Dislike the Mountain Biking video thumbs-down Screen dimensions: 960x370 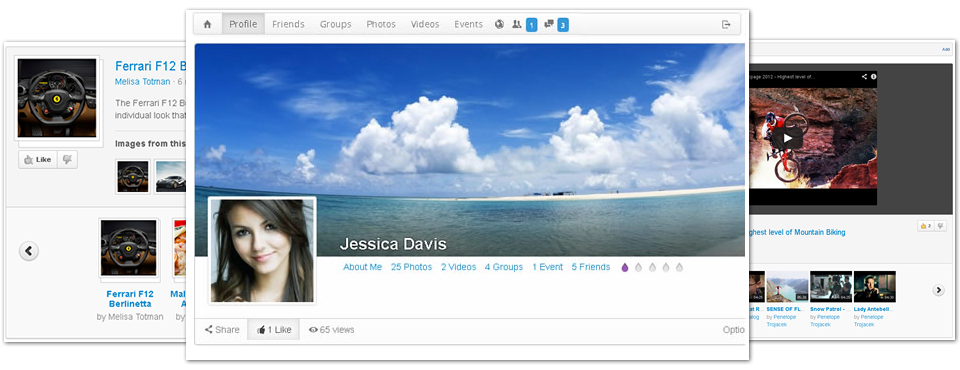940,226
